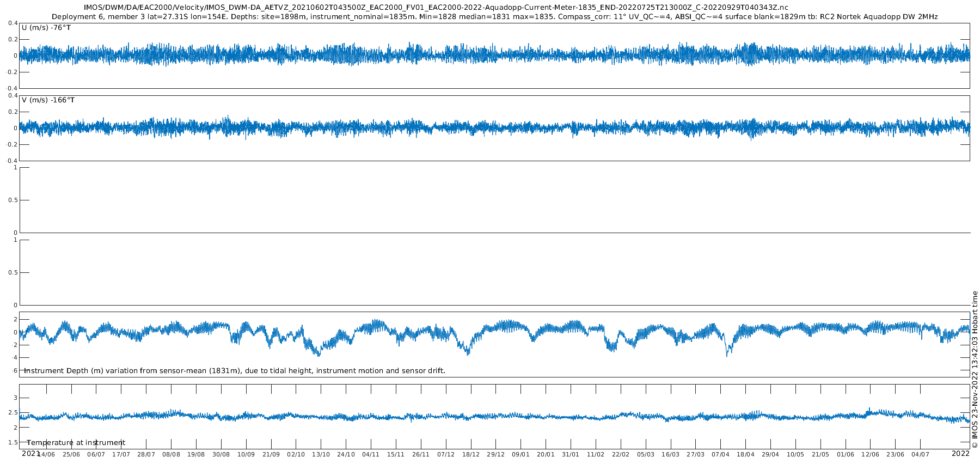Click the '16/03' date tick label

click(x=671, y=454)
